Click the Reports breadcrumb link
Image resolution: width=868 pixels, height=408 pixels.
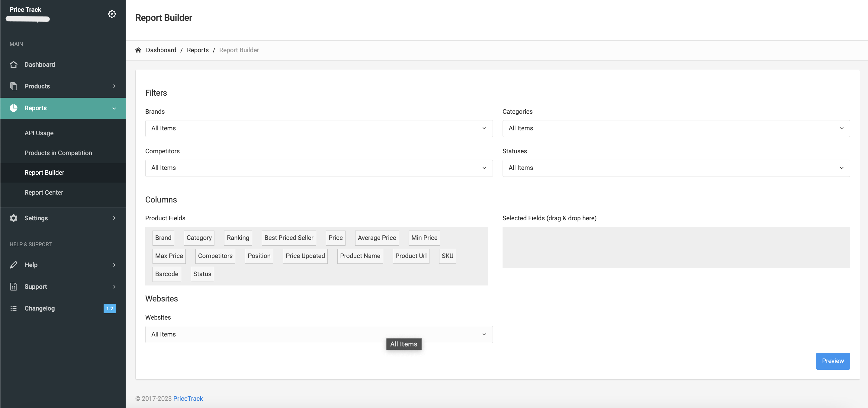[198, 50]
